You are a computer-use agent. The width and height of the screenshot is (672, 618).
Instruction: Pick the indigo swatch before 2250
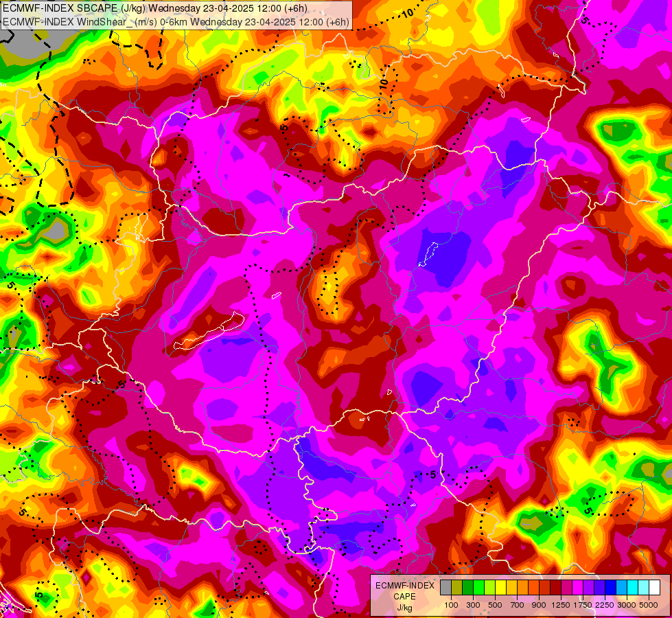click(x=599, y=587)
